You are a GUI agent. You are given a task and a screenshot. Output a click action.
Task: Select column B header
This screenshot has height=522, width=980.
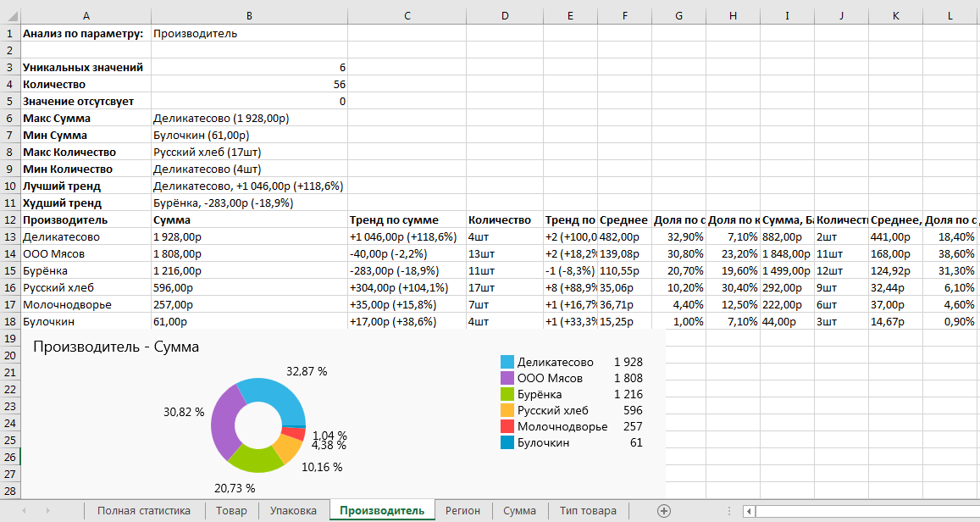(249, 15)
